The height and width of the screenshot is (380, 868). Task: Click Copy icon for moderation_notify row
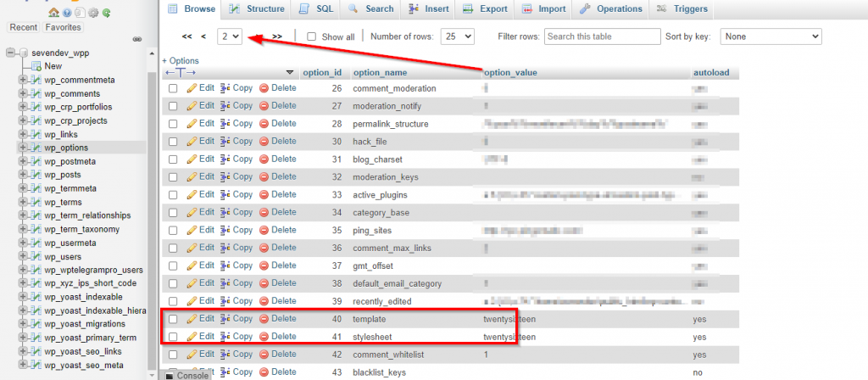coord(225,106)
